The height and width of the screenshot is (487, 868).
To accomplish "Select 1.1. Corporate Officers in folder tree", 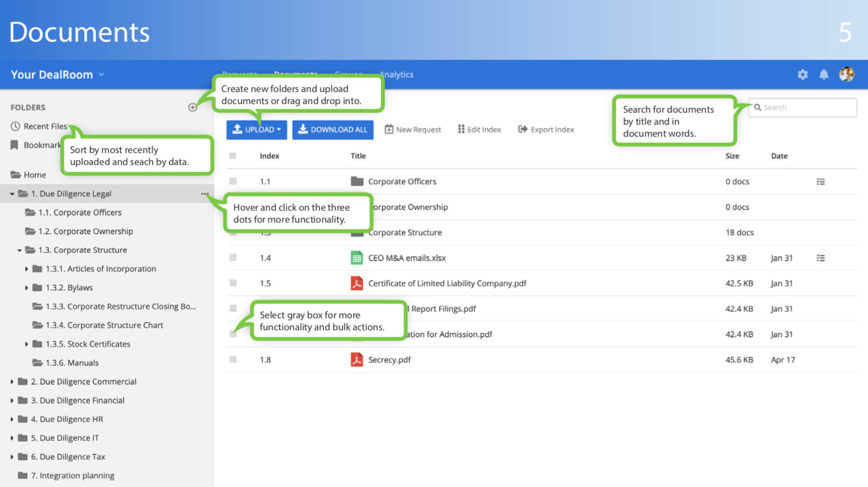I will coord(80,212).
